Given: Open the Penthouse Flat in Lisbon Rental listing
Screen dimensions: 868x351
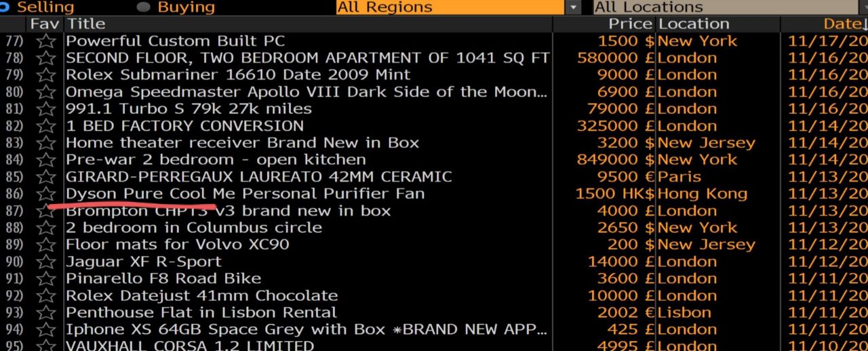Looking at the screenshot, I should pyautogui.click(x=201, y=312).
